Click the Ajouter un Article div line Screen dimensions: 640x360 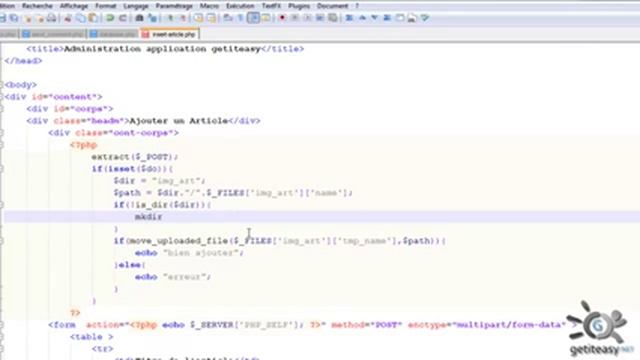(x=143, y=121)
